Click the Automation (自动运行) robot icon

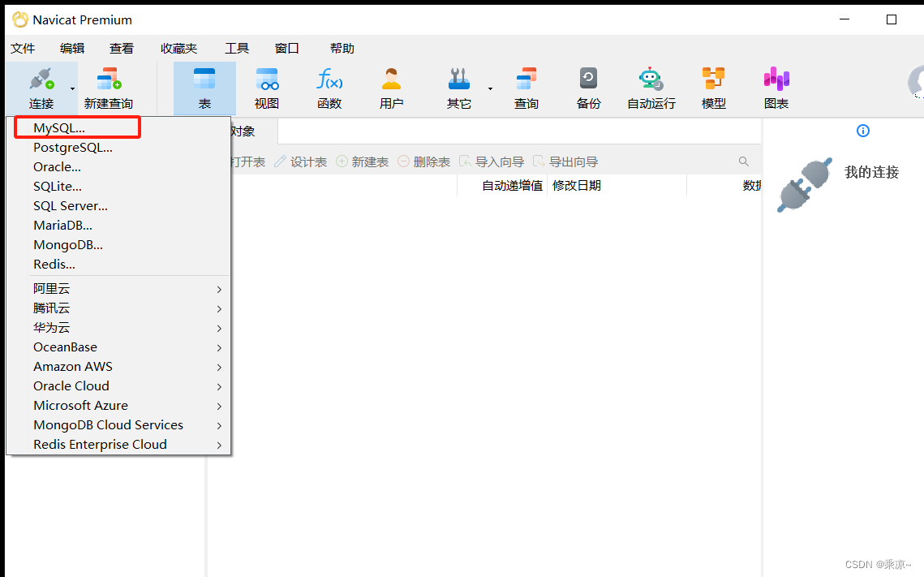click(x=651, y=79)
